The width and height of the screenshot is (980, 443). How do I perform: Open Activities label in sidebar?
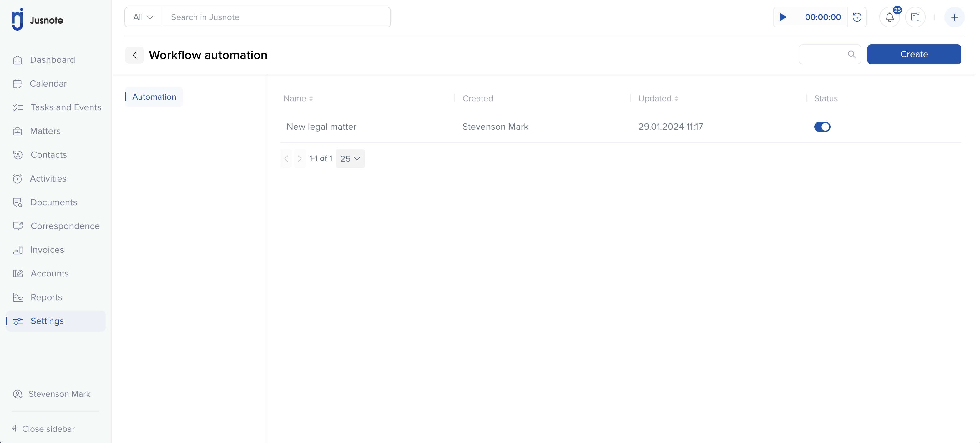[48, 179]
